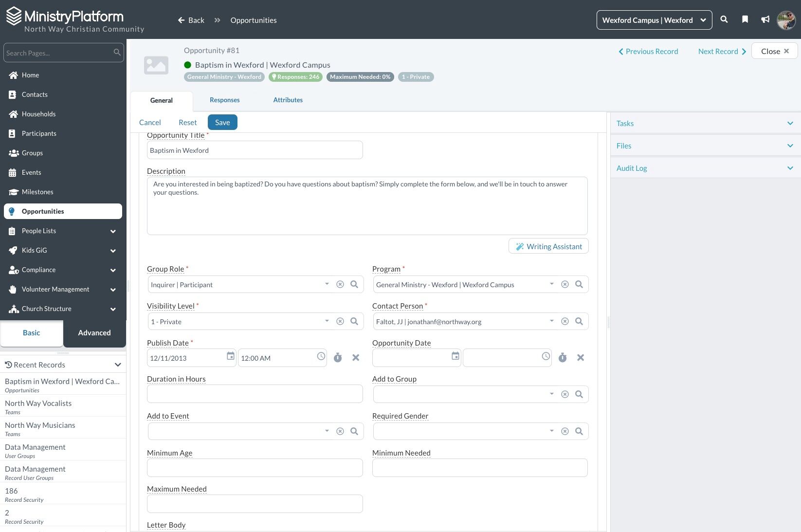Open the Program dropdown arrow
Viewport: 801px width, 532px height.
552,284
